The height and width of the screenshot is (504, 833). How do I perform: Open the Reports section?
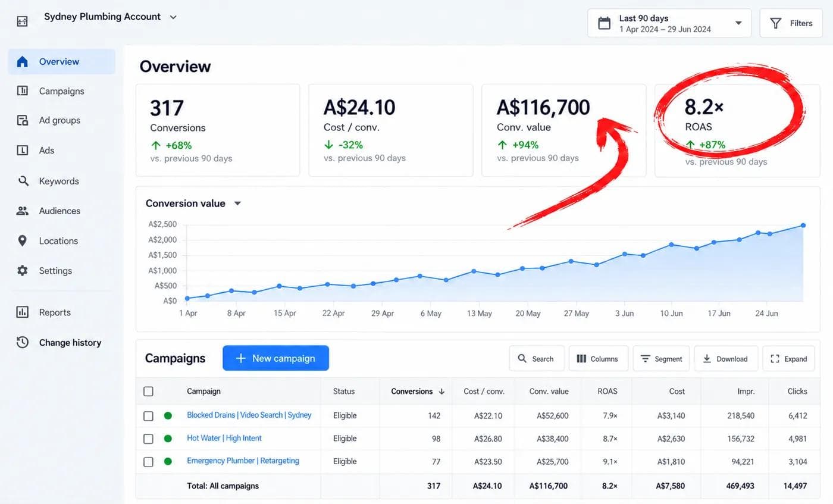click(x=61, y=312)
